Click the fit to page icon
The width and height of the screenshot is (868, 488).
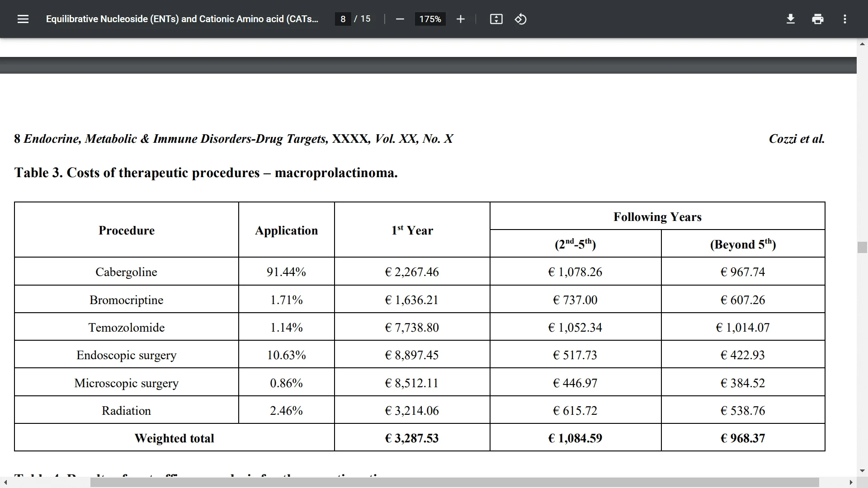click(x=496, y=19)
